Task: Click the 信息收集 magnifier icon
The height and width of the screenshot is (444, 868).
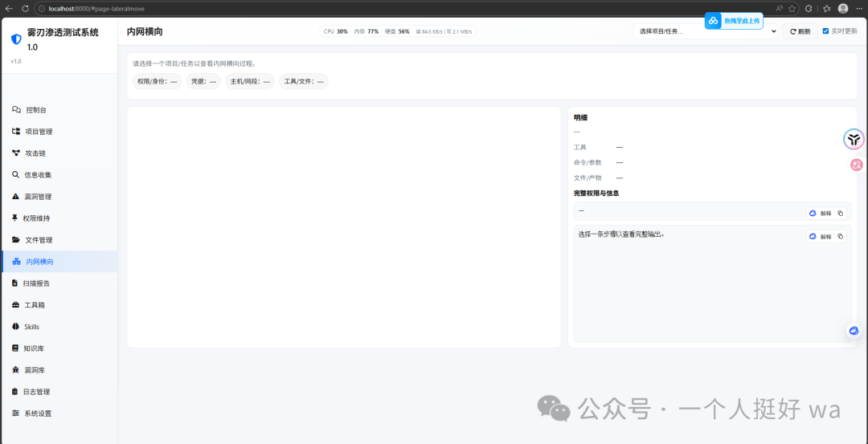Action: click(x=15, y=175)
